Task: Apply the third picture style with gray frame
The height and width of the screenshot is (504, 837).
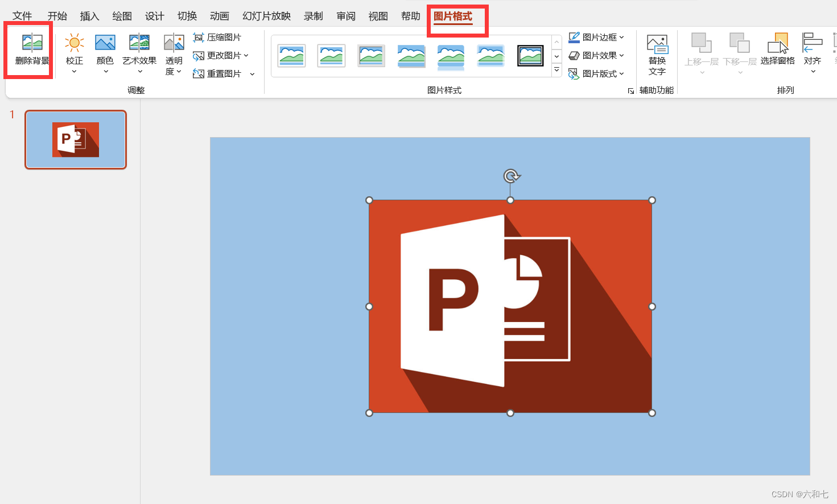Action: 371,56
